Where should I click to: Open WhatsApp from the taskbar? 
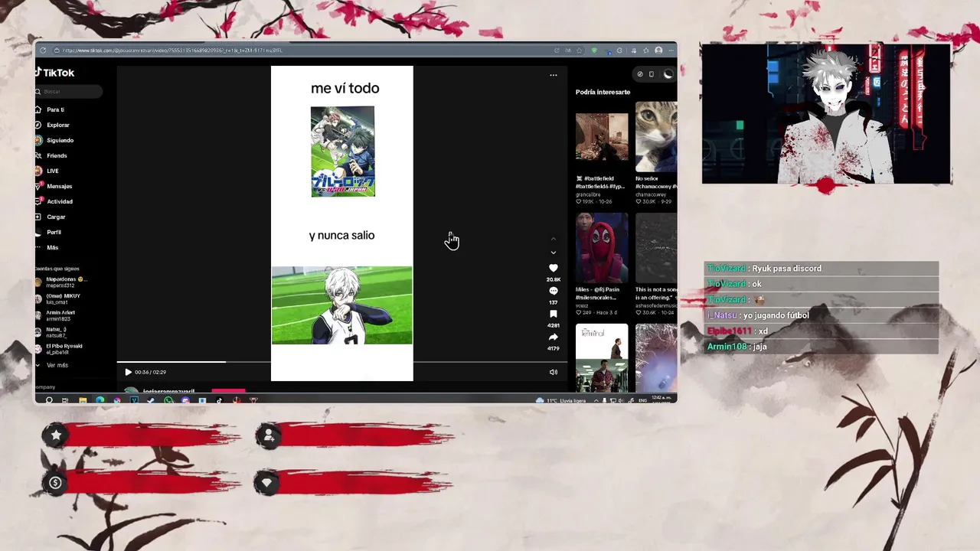(168, 400)
